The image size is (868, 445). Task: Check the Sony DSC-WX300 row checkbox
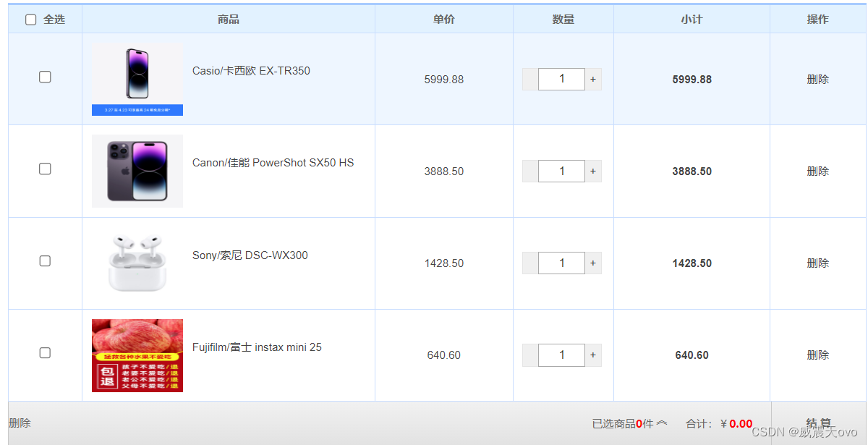(x=45, y=260)
